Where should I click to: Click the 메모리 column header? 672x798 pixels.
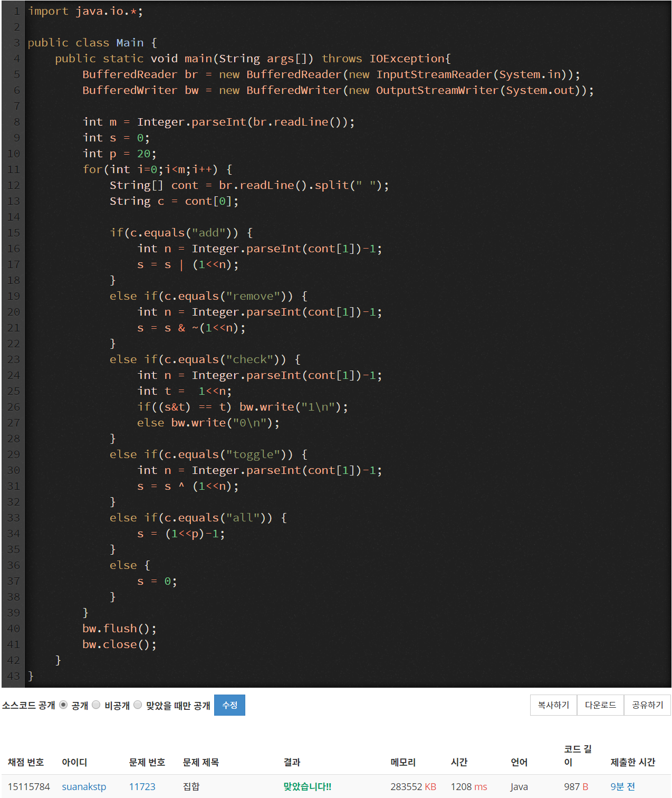(403, 762)
